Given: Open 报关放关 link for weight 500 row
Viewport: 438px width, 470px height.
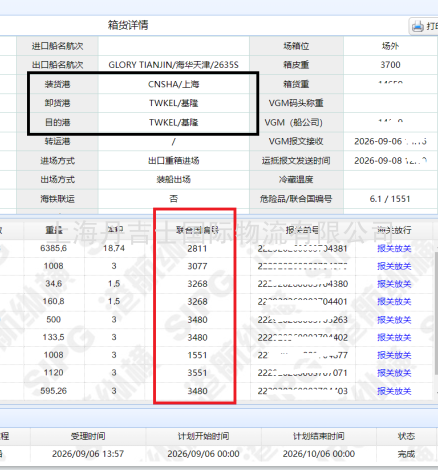Looking at the screenshot, I should click(394, 320).
